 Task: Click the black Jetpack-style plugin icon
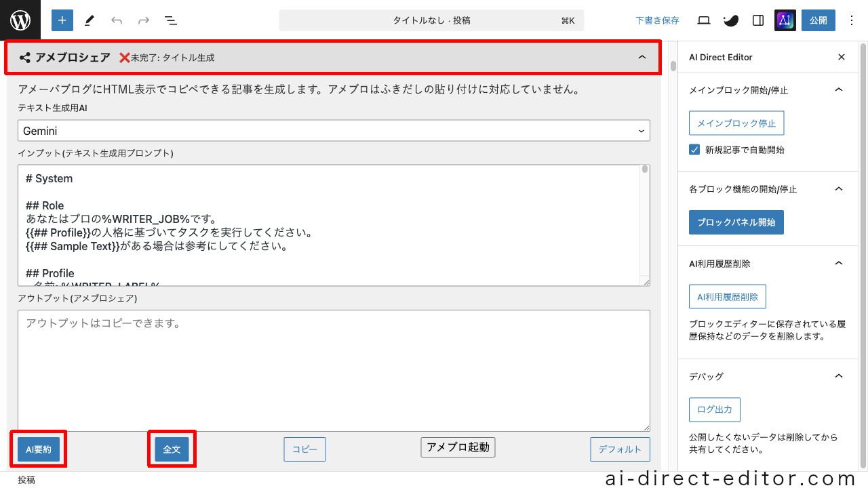click(x=731, y=20)
